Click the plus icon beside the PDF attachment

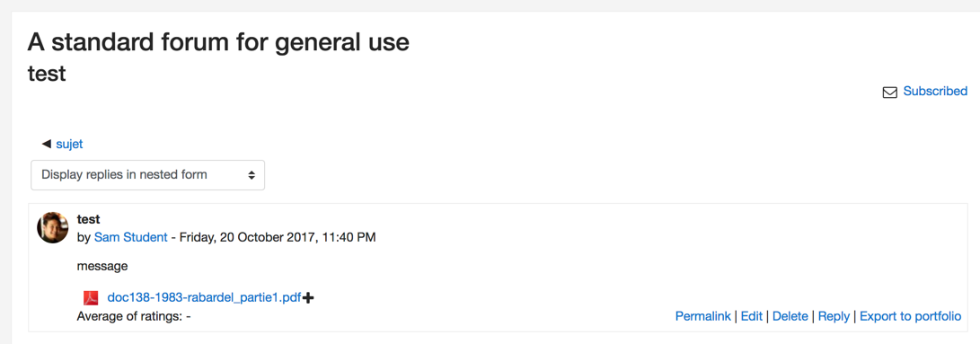[307, 298]
